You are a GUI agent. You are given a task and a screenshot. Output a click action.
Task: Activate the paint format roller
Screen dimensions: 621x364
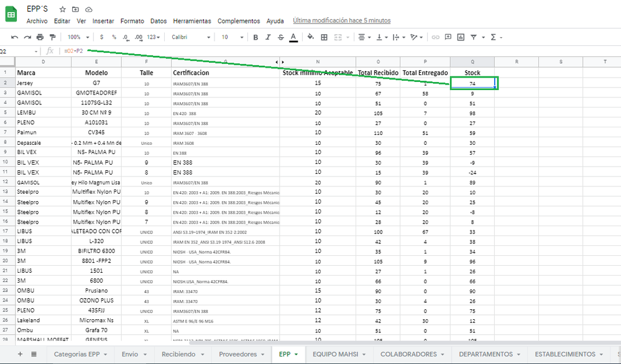coord(52,37)
